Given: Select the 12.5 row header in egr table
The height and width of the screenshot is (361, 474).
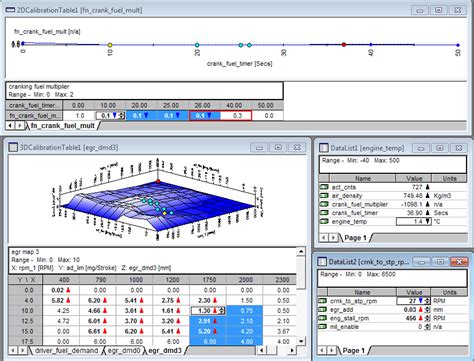Looking at the screenshot, I should pos(26,321).
